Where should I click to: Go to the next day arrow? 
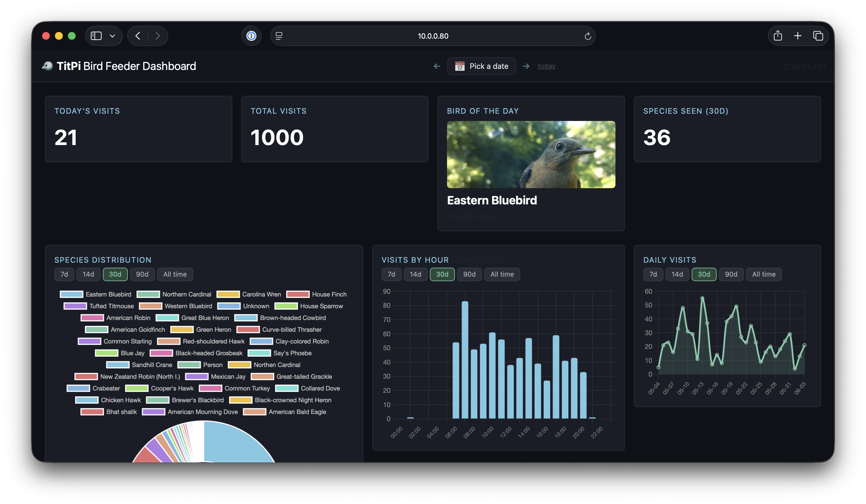(x=526, y=66)
